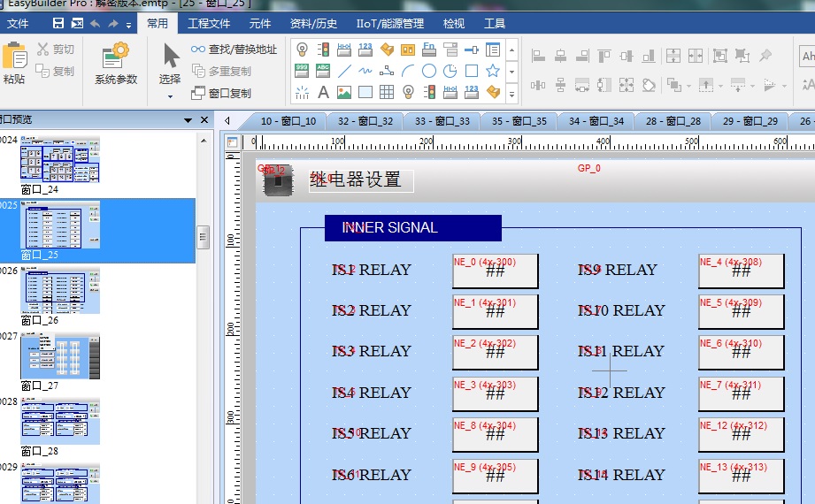Open System Parameters (系统参数) settings
Image resolution: width=815 pixels, height=504 pixels.
click(x=116, y=63)
